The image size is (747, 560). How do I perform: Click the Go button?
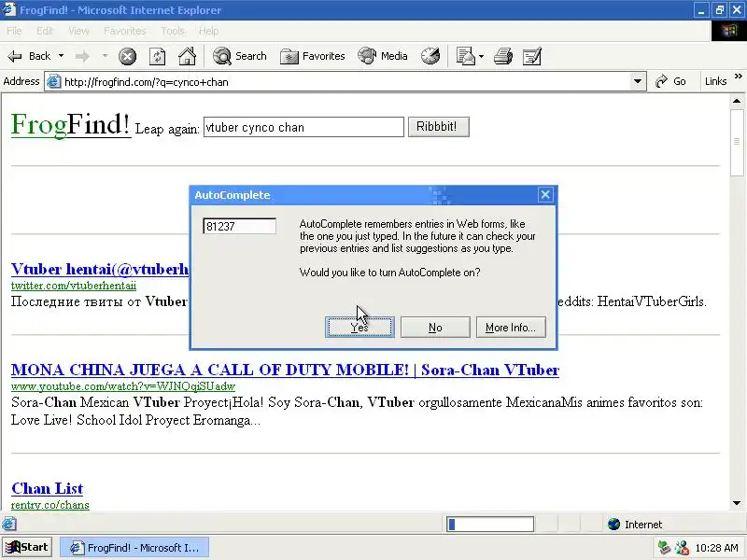(x=670, y=81)
